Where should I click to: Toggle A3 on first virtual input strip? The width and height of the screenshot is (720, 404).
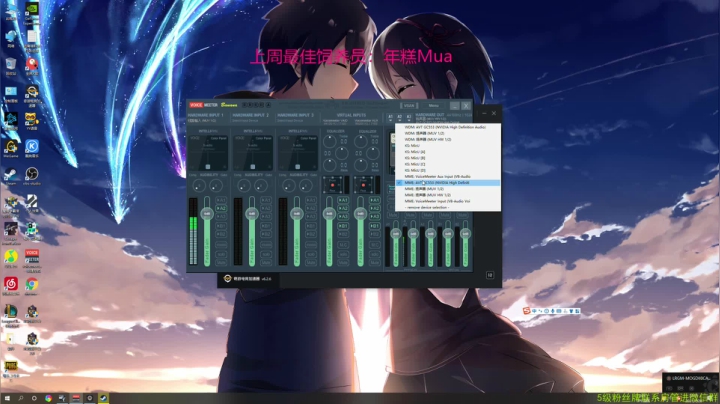[343, 216]
